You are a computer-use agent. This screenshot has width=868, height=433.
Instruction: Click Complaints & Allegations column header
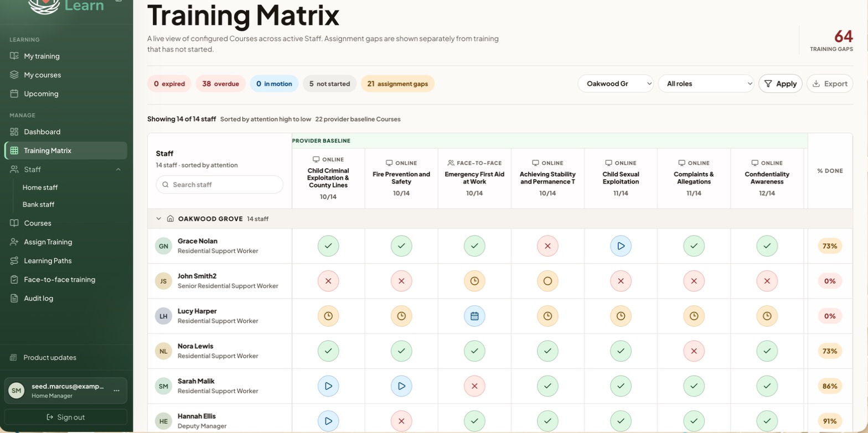click(694, 178)
